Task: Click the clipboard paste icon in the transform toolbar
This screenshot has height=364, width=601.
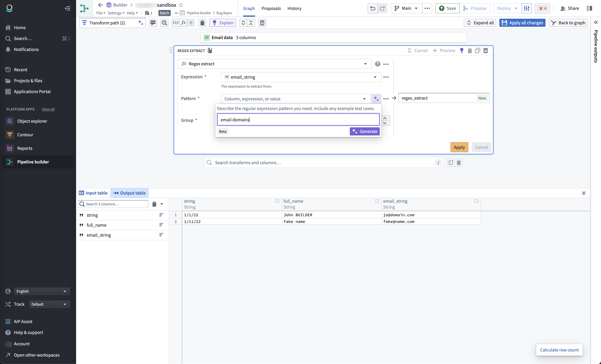Action: (x=202, y=23)
